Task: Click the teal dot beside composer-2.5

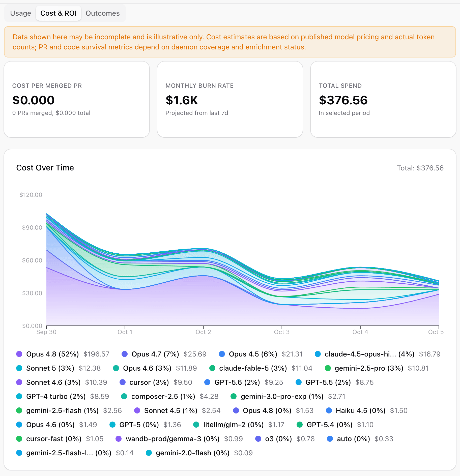Action: click(124, 396)
